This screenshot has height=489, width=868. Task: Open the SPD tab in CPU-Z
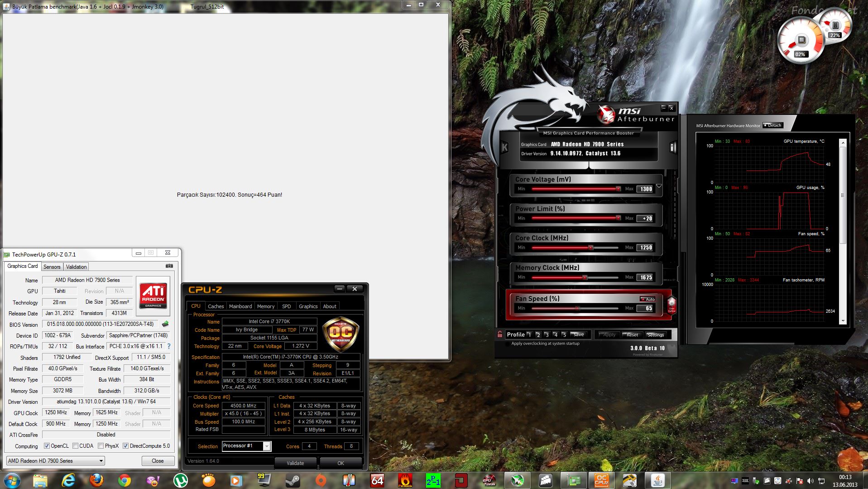[x=287, y=306]
